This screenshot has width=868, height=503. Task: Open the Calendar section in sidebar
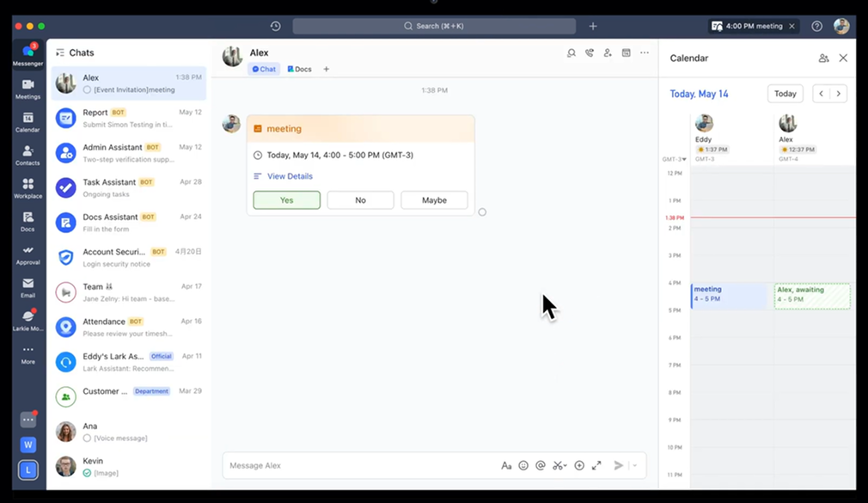point(28,121)
